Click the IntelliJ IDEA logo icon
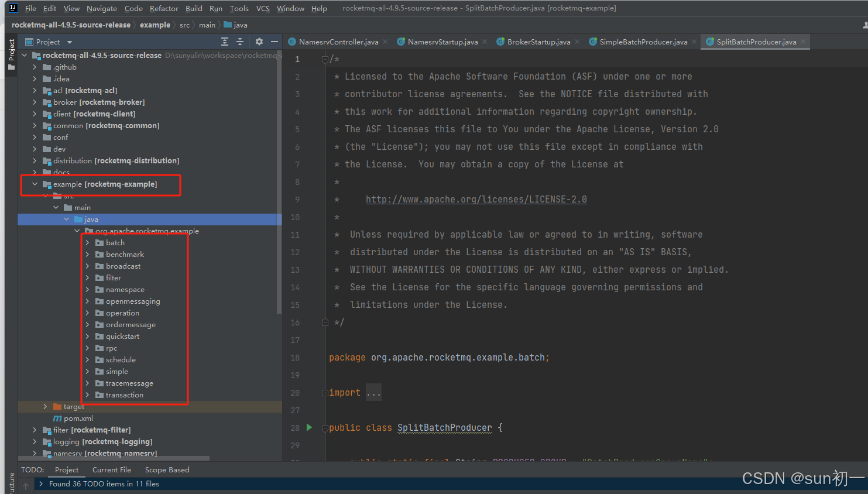This screenshot has width=868, height=494. click(x=12, y=8)
